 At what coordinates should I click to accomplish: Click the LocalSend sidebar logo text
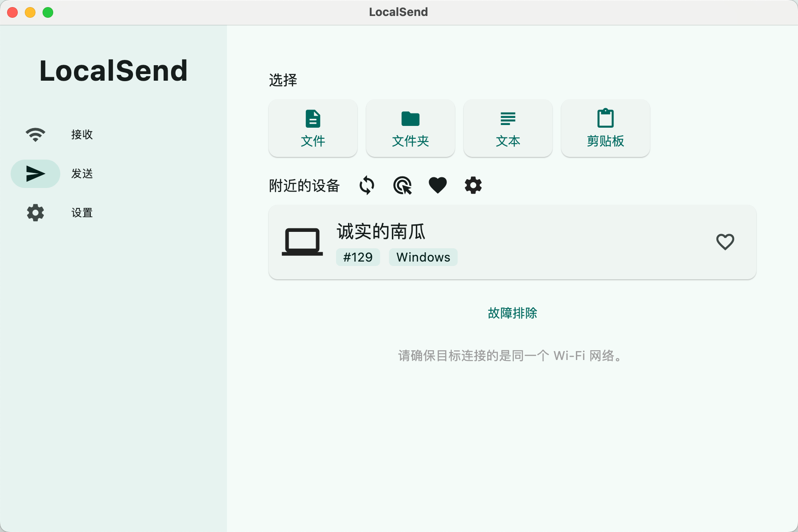(113, 71)
